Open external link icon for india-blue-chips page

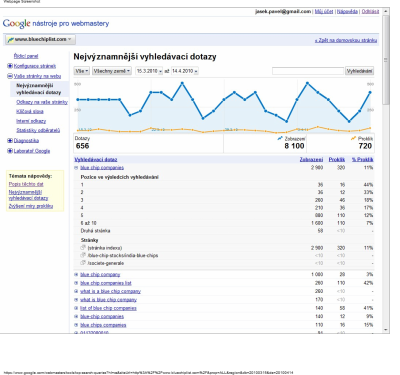click(83, 255)
